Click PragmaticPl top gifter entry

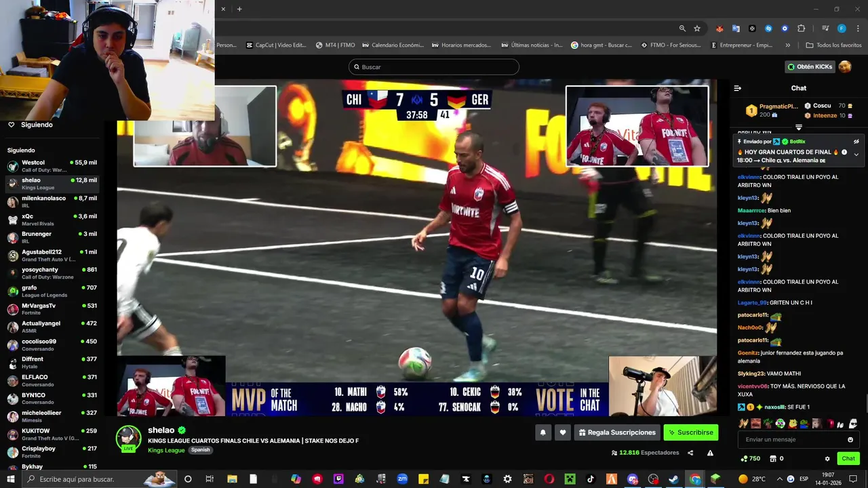pos(772,110)
